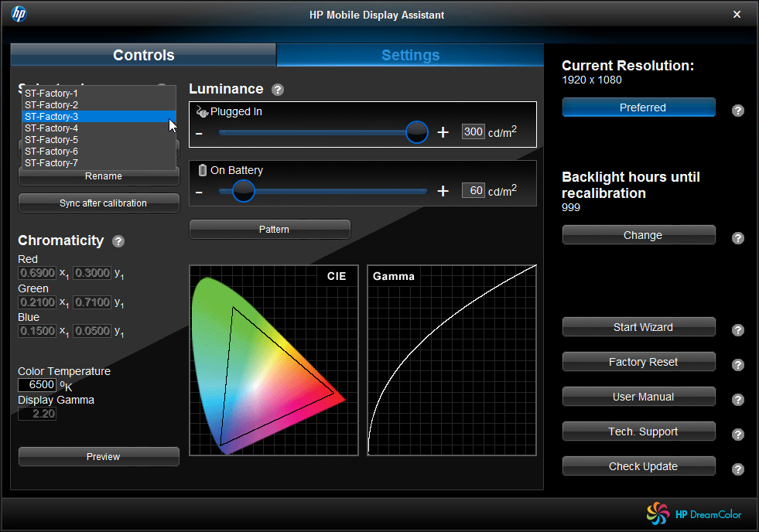Click help icon beside Start Wizard
The width and height of the screenshot is (759, 532).
738,330
